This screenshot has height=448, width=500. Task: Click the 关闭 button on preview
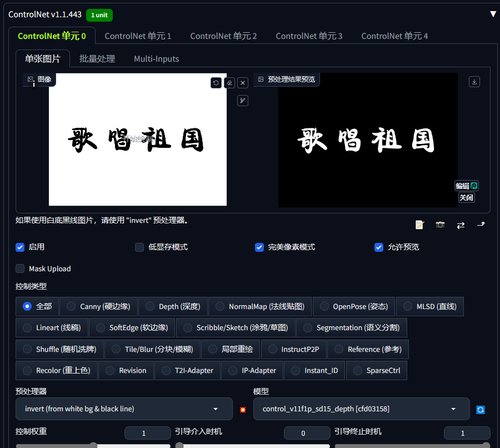(466, 197)
